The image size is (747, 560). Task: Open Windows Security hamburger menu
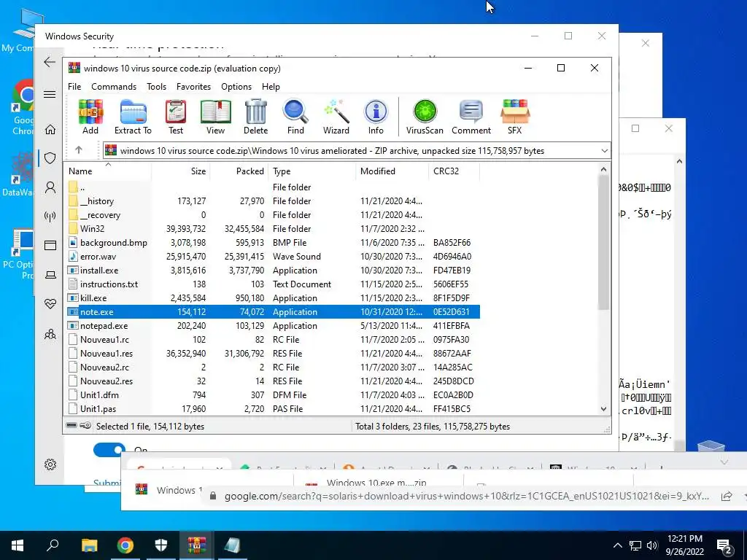50,94
